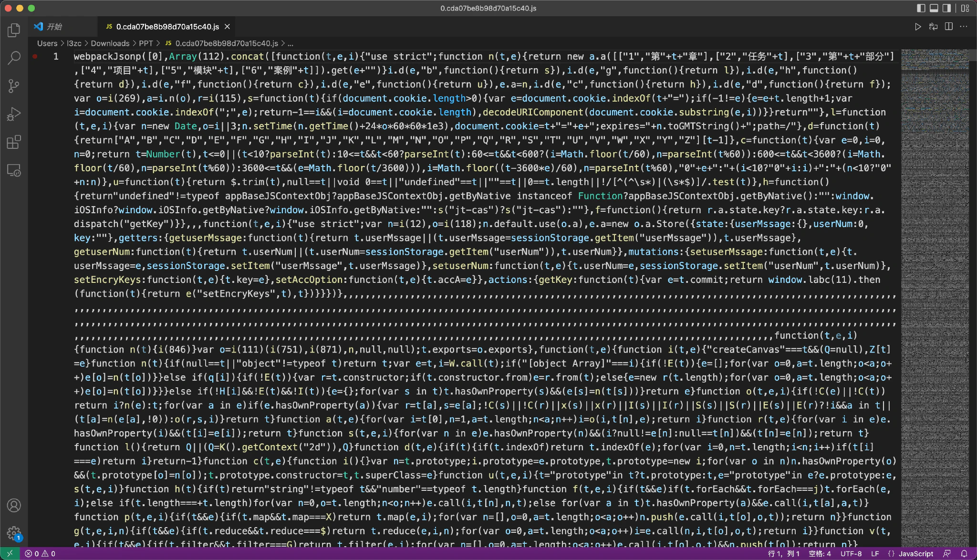977x560 pixels.
Task: Select JavaScript language mode in status bar
Action: pyautogui.click(x=915, y=554)
